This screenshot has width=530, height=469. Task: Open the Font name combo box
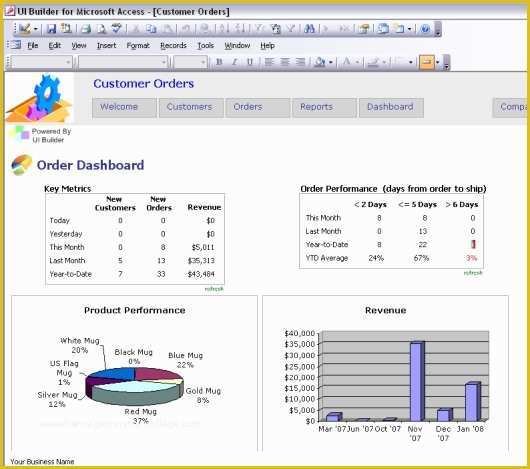123,62
